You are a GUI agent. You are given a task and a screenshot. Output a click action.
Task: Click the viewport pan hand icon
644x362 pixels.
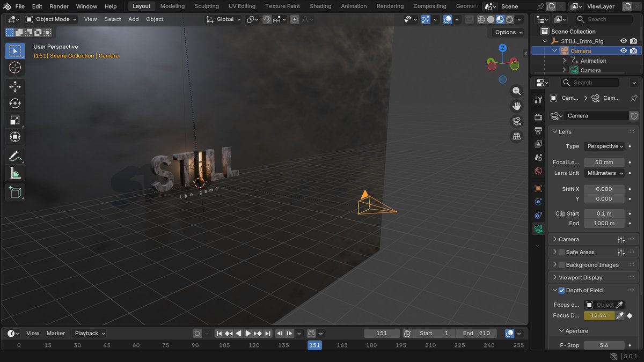click(516, 106)
